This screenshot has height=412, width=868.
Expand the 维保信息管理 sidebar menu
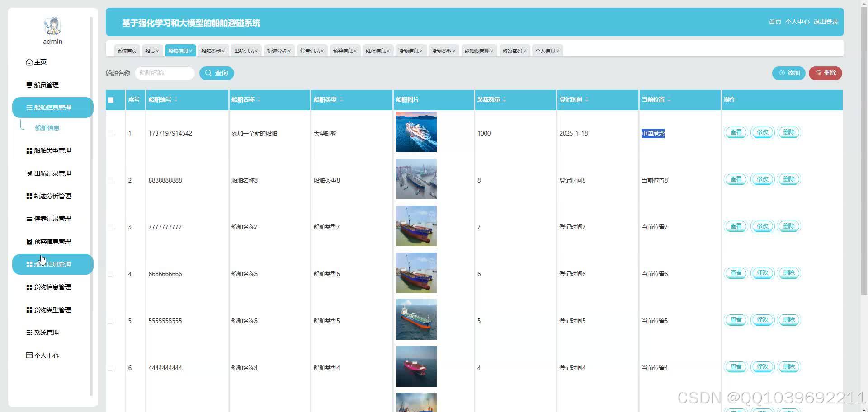pyautogui.click(x=53, y=264)
